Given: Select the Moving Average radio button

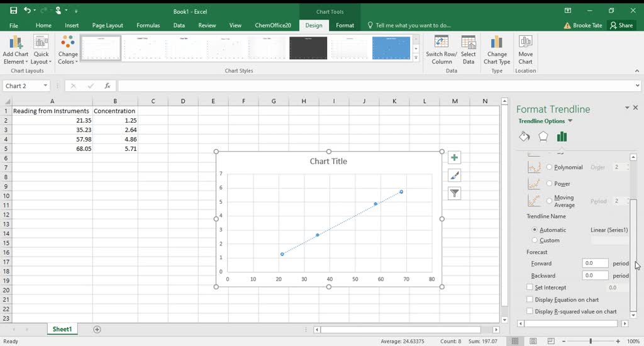Looking at the screenshot, I should [x=549, y=201].
